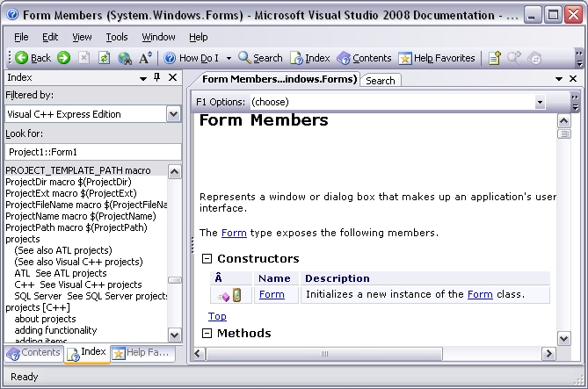Select ProjectName macro index entry

[x=81, y=216]
